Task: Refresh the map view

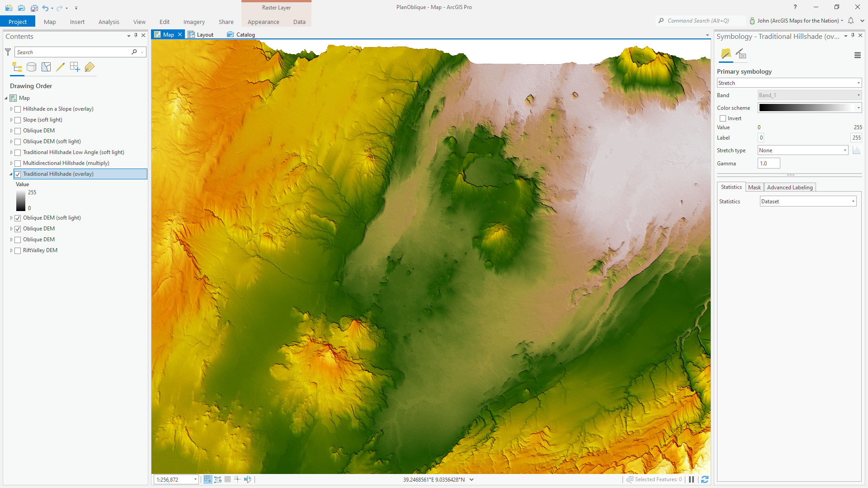Action: click(x=704, y=479)
